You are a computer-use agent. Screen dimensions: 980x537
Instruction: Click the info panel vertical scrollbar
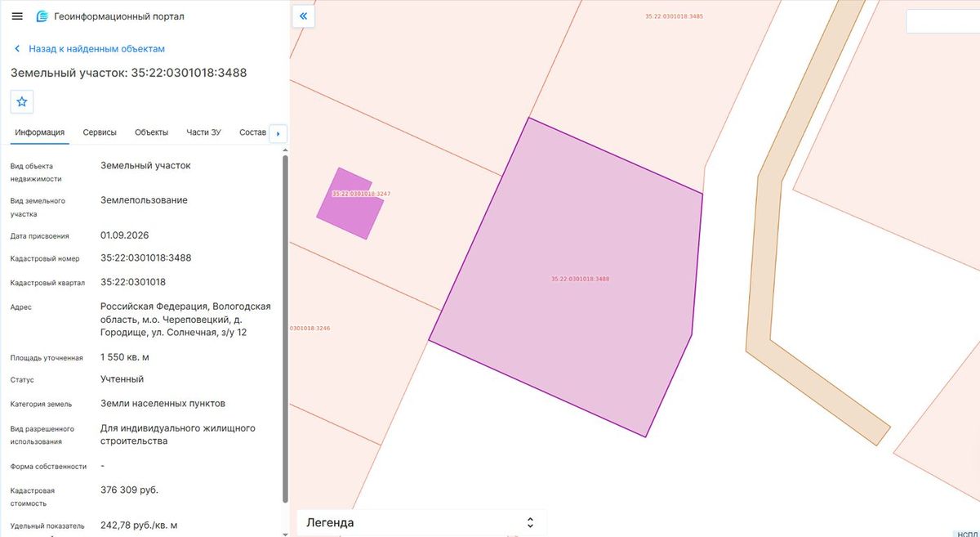(284, 327)
